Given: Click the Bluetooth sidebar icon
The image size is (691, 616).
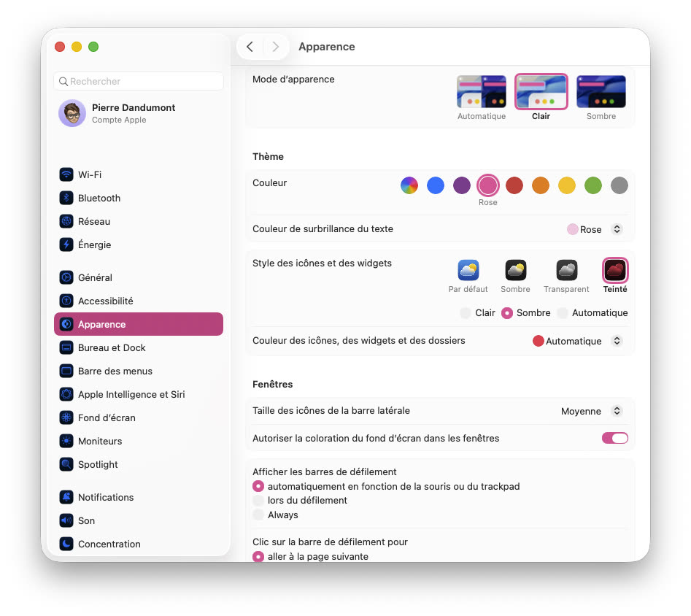Looking at the screenshot, I should tap(66, 198).
